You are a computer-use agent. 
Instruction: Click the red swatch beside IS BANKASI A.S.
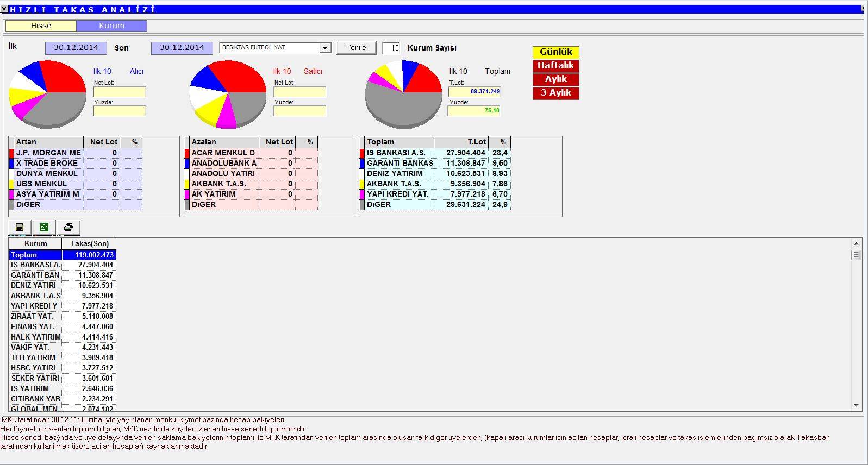point(362,153)
